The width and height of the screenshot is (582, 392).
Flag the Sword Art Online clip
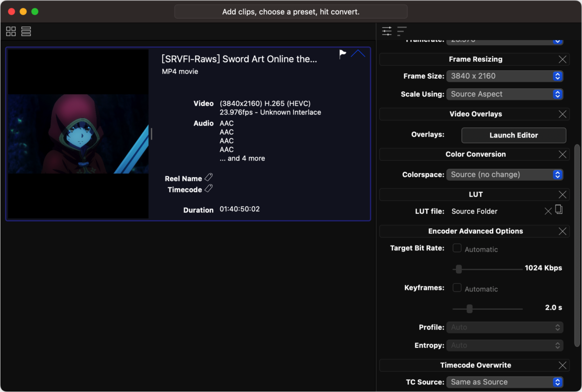click(x=343, y=54)
